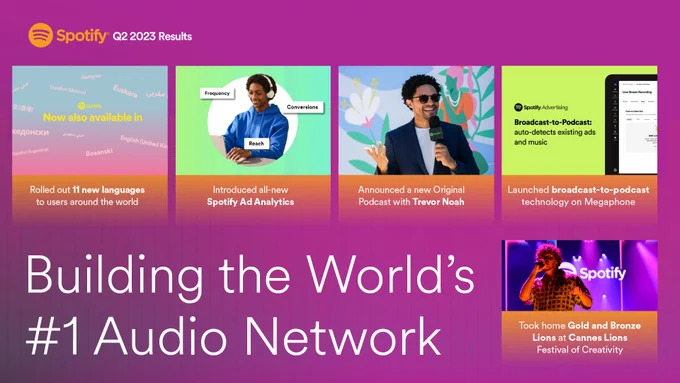Click the 'Bosanski' language word

pos(99,152)
